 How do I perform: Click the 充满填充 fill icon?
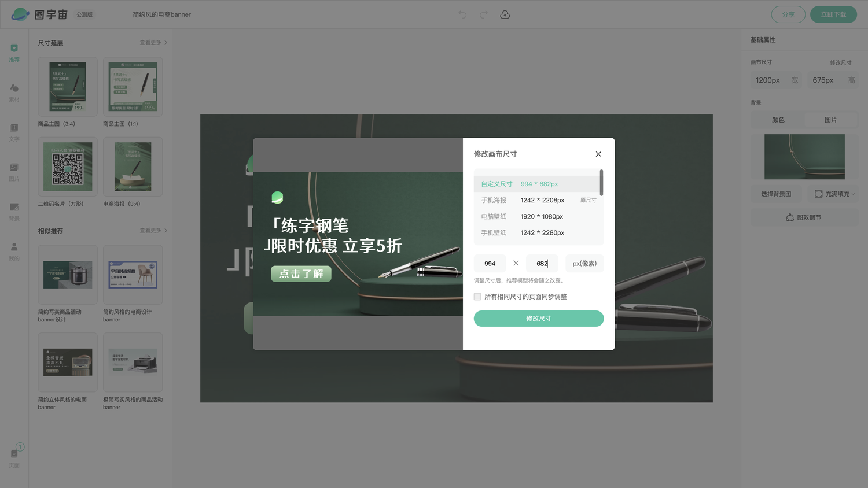(x=819, y=194)
